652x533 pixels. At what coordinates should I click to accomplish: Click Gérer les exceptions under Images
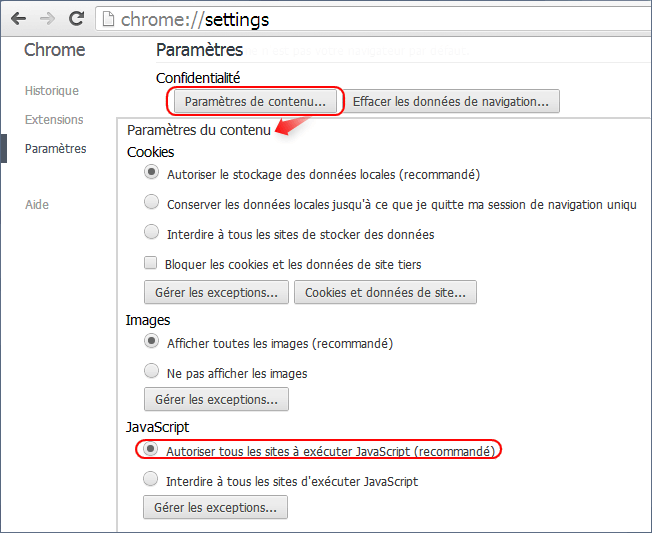pyautogui.click(x=216, y=399)
